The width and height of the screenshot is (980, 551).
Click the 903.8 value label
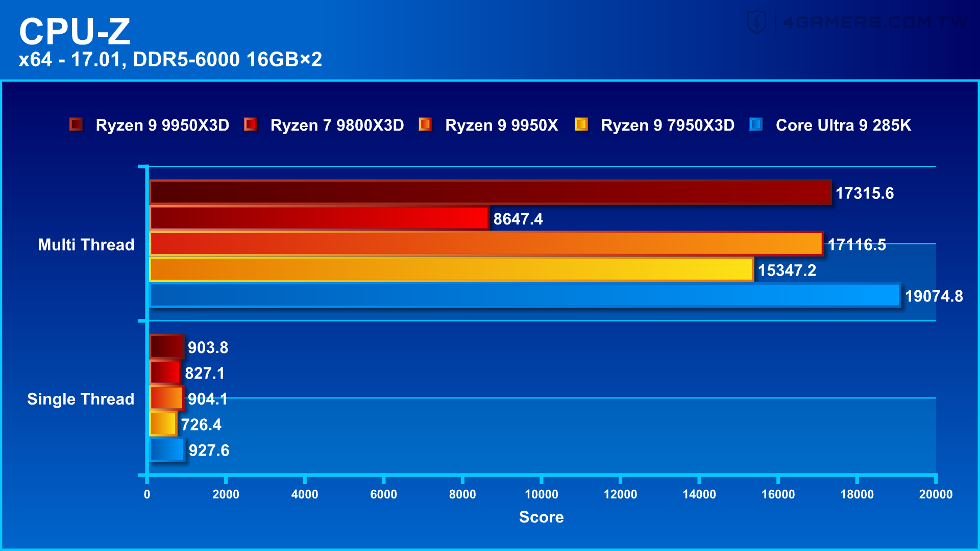[x=208, y=347]
